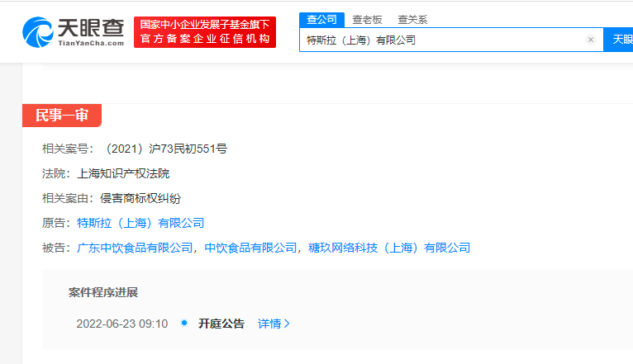The width and height of the screenshot is (633, 364).
Task: Open defendant link 广东中饮食品有限公司
Action: [135, 248]
